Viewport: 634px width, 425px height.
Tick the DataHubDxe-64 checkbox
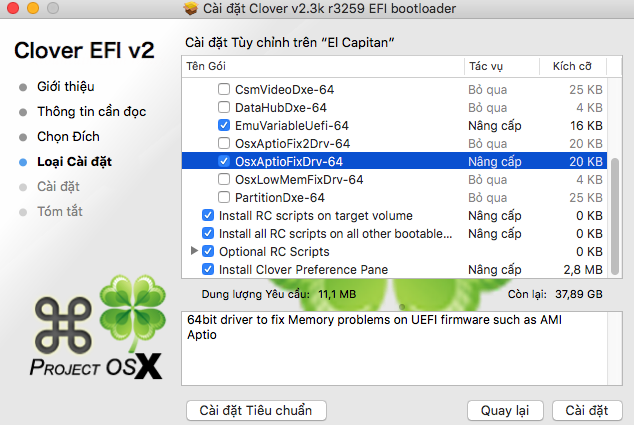[x=224, y=107]
